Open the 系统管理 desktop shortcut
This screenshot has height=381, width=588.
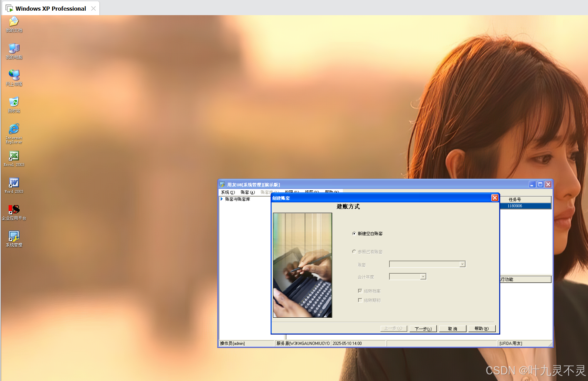[14, 239]
